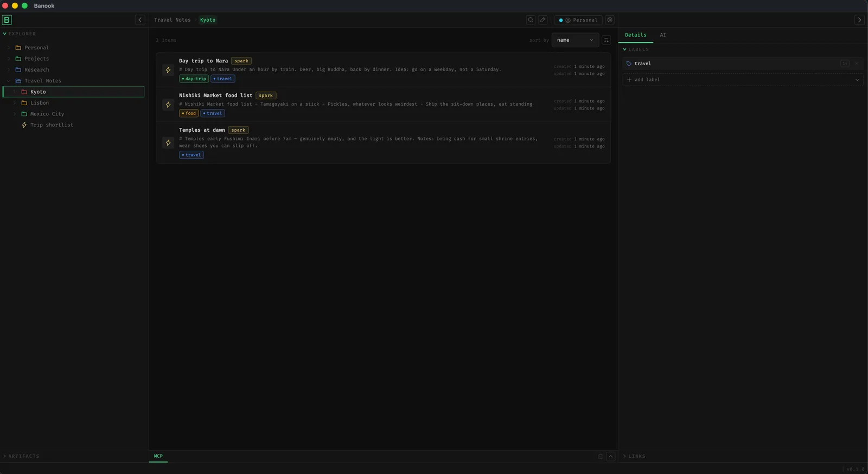
Task: Expand the ARTIFACTS section
Action: (x=21, y=457)
